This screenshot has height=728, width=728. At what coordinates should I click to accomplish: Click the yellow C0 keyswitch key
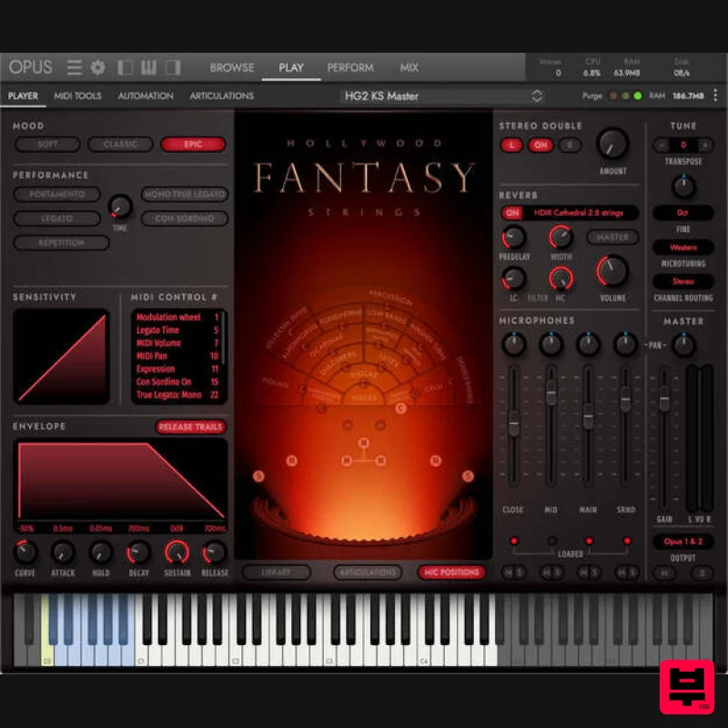(47, 630)
